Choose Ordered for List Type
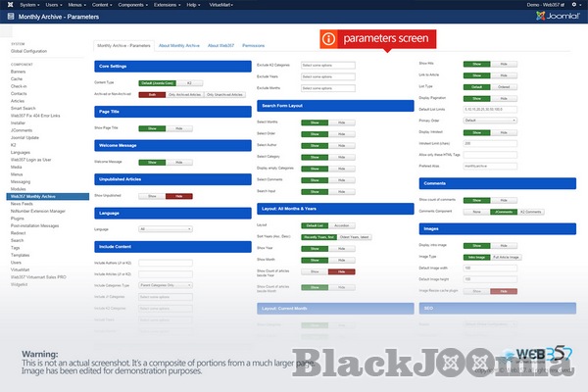 click(x=503, y=85)
